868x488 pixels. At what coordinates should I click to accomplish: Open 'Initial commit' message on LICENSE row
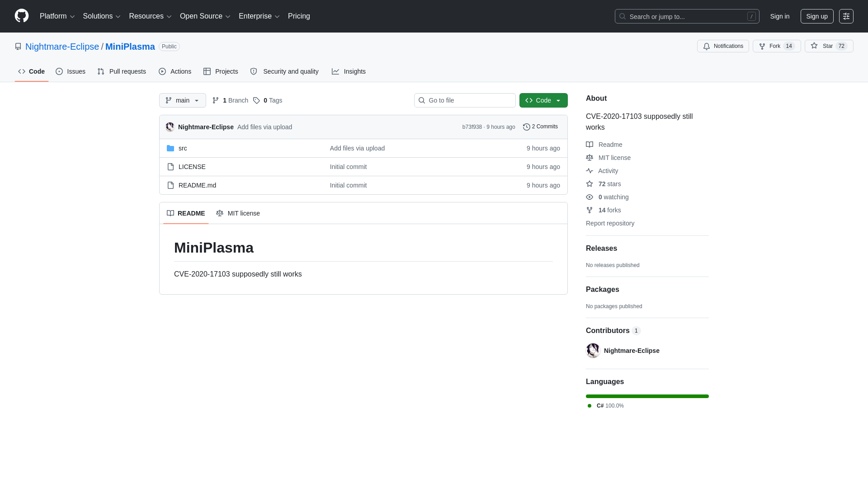coord(348,167)
